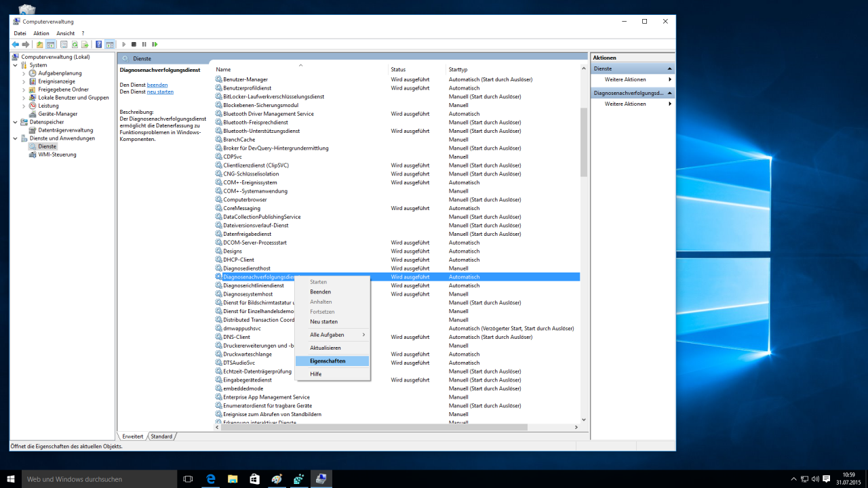Select Computerverwaltung (Lokal) root node
The image size is (868, 488).
[55, 57]
